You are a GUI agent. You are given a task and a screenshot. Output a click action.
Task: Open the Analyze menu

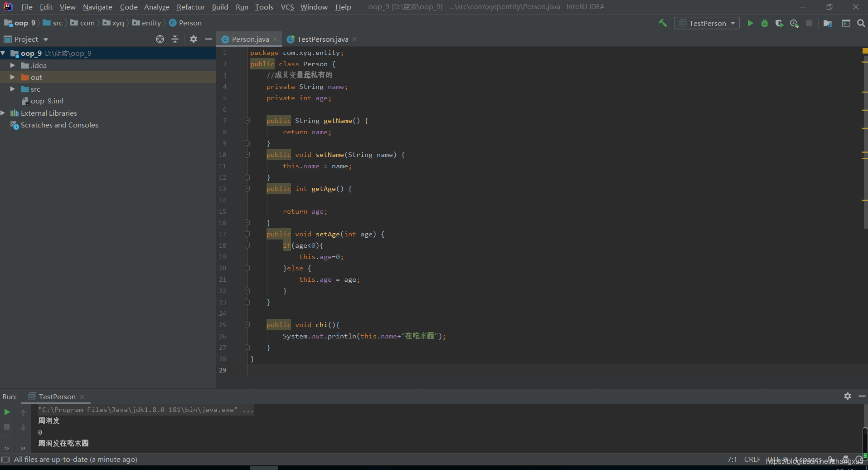tap(156, 7)
